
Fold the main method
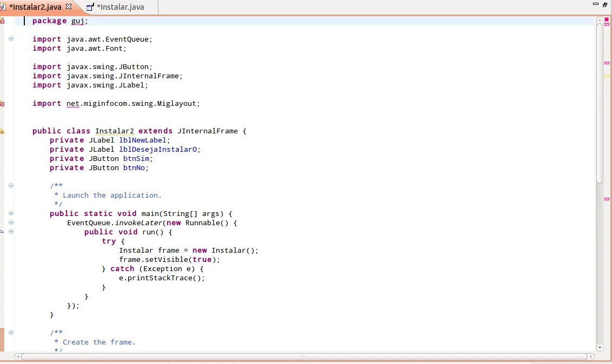[x=11, y=213]
